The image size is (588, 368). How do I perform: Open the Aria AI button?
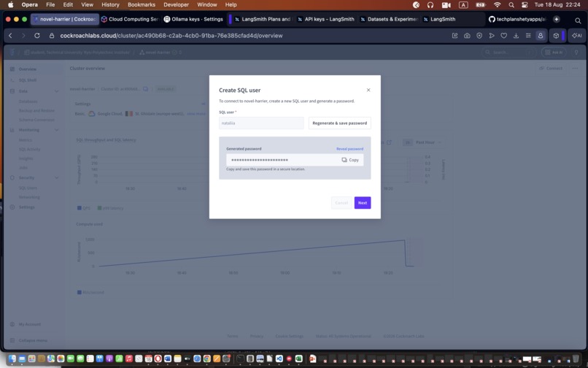(x=576, y=36)
